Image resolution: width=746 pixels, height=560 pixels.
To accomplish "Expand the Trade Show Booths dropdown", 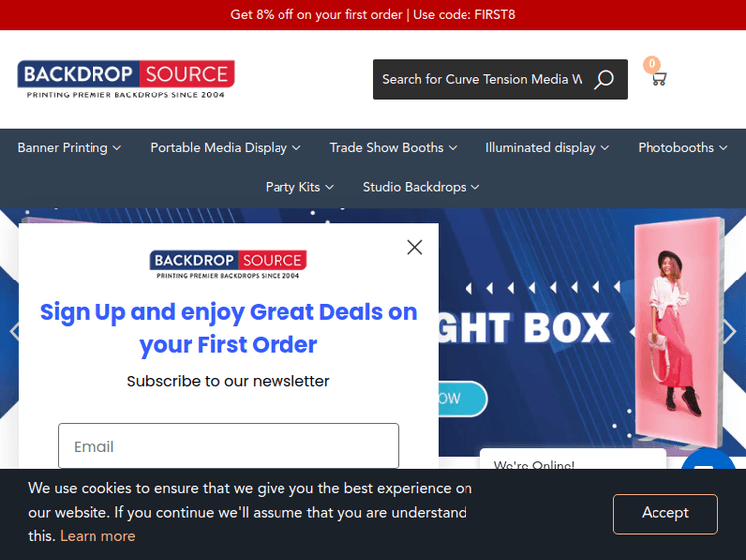I will tap(393, 148).
